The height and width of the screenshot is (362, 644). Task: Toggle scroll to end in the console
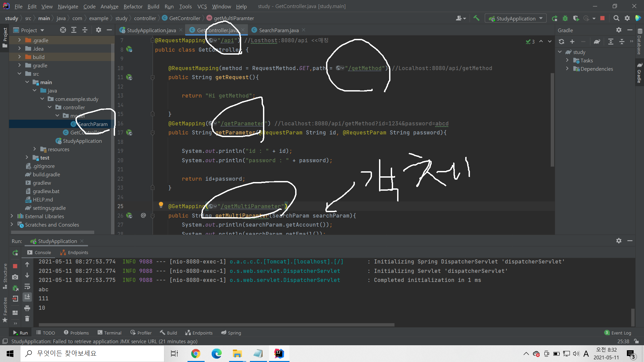click(x=27, y=297)
